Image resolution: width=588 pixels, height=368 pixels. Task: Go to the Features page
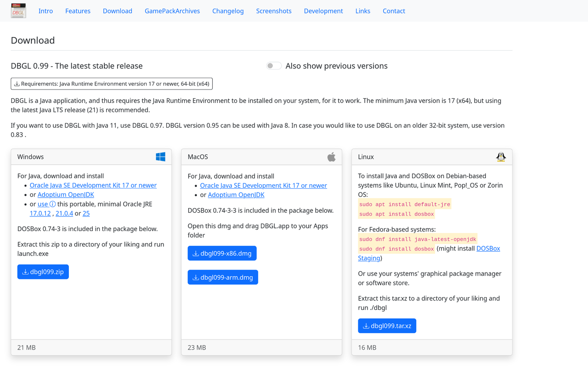pos(78,11)
